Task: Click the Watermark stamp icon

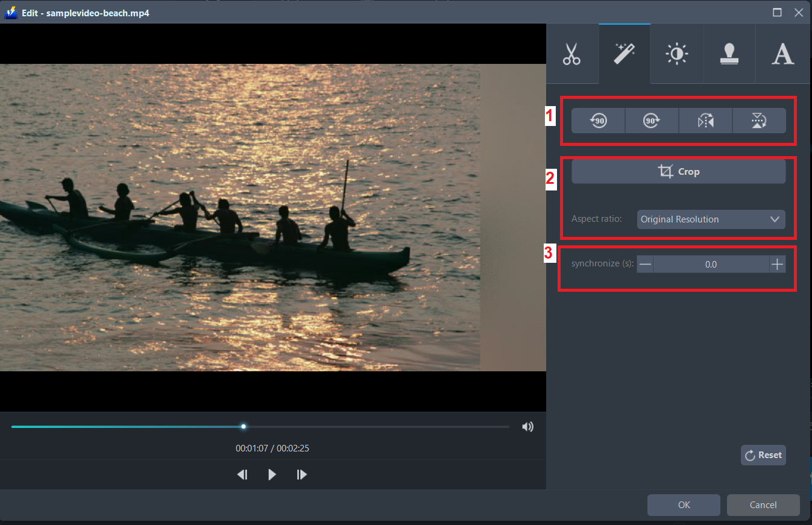Action: click(729, 54)
